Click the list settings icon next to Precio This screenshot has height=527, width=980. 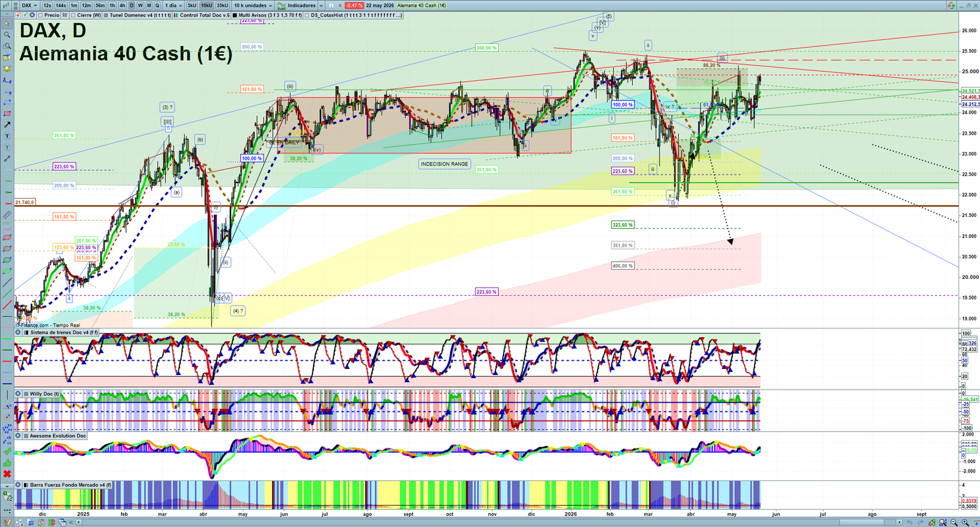click(x=65, y=15)
